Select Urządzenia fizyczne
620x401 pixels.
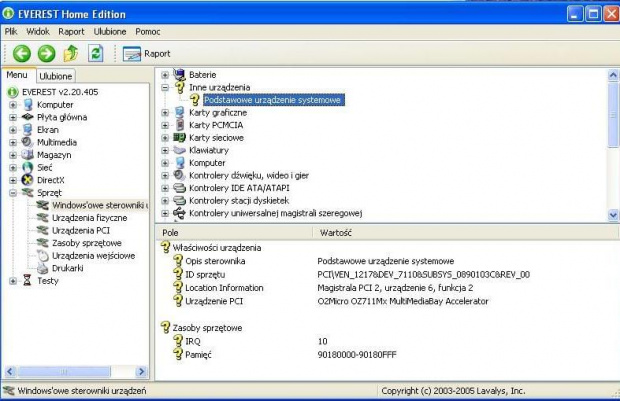coord(89,218)
